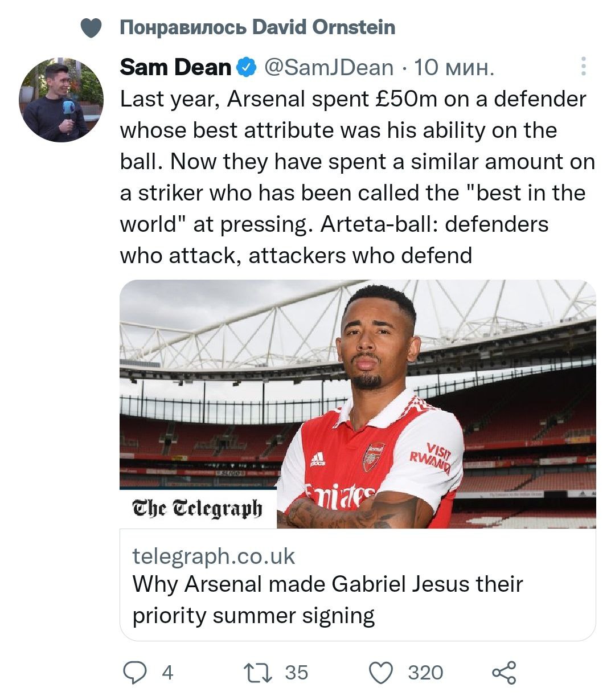Screen dimensions: 615x700
Task: Click the 10 мин. timestamp
Action: [454, 68]
